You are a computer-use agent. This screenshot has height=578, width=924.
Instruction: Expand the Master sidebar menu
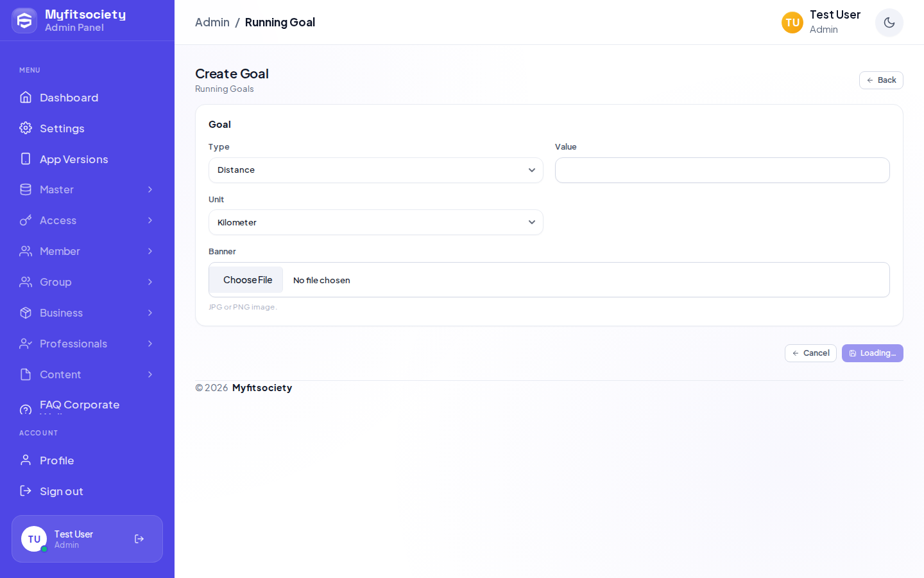pos(87,189)
